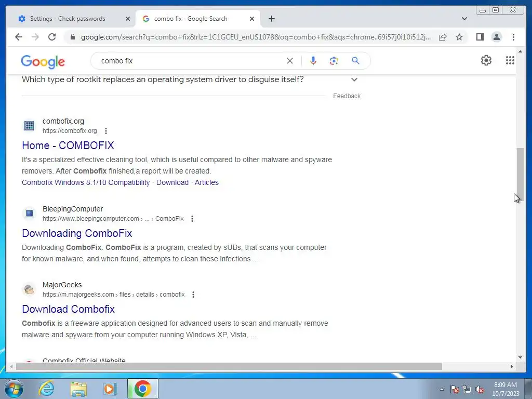Open Download Combofix MajorGeeks result
The image size is (532, 399).
pyautogui.click(x=68, y=309)
